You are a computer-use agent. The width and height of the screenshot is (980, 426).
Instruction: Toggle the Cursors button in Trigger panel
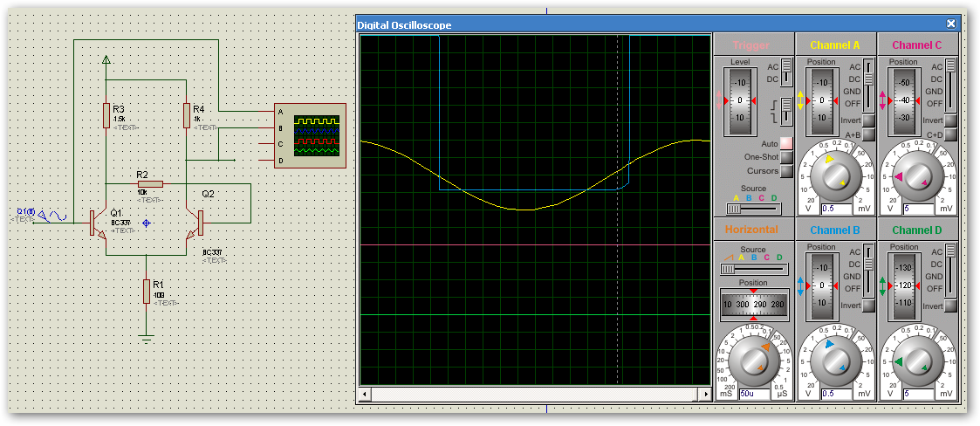point(786,171)
